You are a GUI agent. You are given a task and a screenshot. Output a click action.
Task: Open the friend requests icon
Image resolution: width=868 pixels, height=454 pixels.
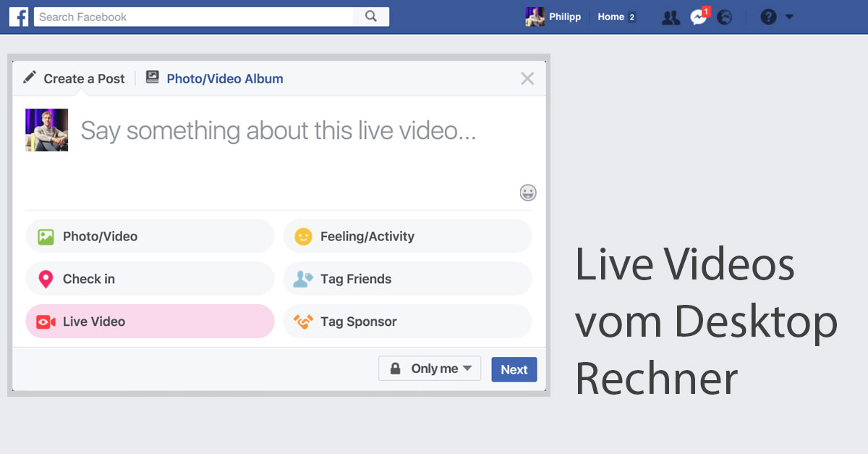point(671,17)
